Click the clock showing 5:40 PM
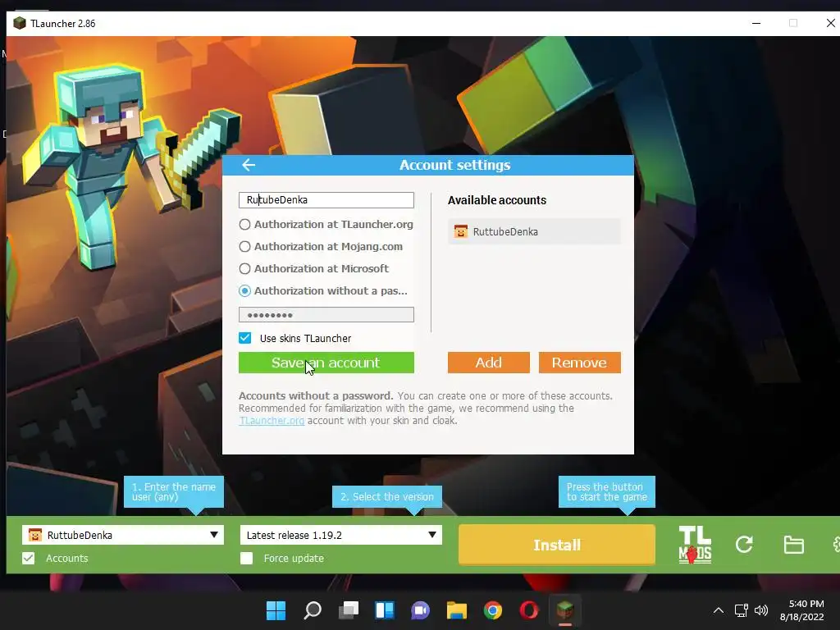Screen dimensions: 840x630 coord(806,604)
